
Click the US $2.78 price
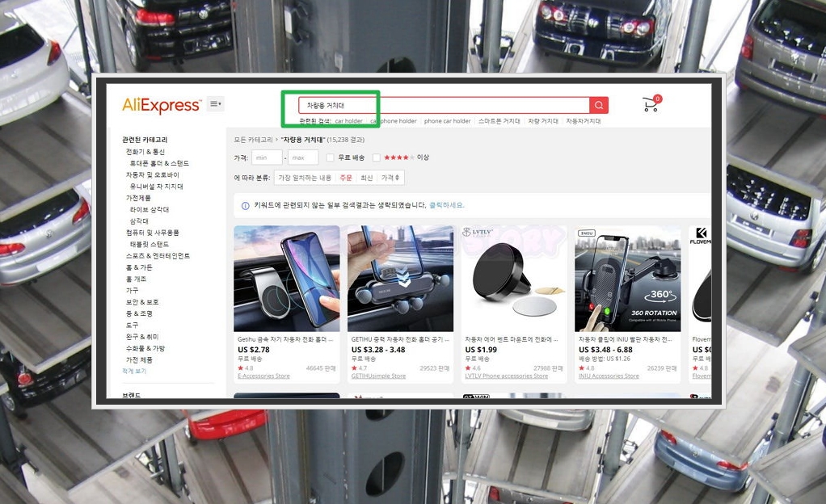click(x=254, y=350)
